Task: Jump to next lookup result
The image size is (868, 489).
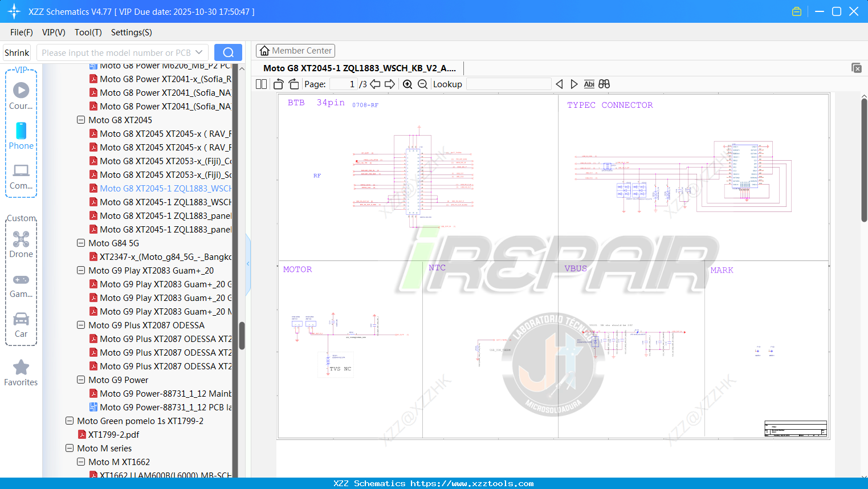Action: click(574, 84)
